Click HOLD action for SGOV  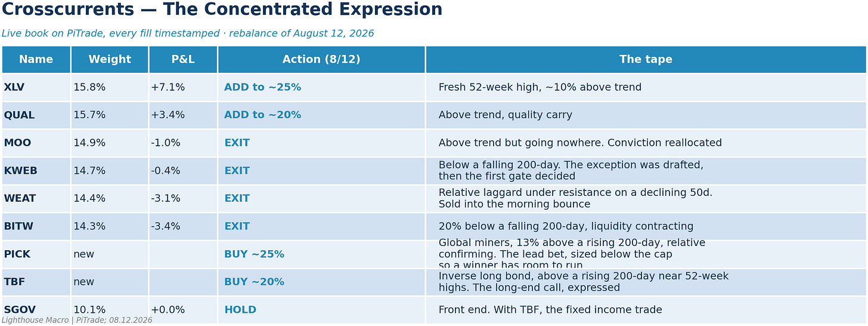click(x=240, y=310)
